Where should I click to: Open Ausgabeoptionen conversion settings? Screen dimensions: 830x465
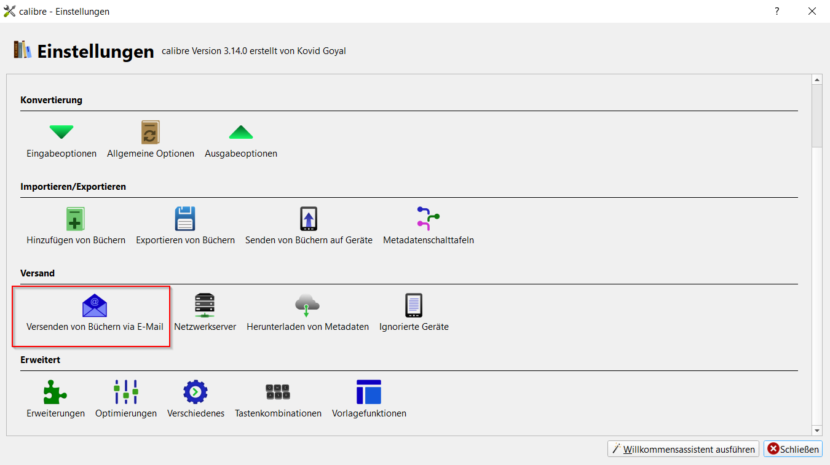coord(241,141)
